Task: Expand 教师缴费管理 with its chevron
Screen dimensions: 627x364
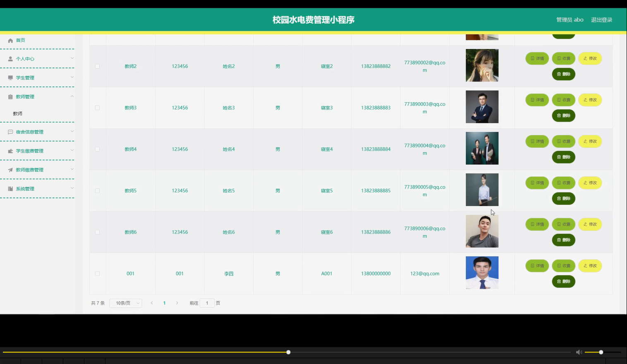Action: point(72,170)
